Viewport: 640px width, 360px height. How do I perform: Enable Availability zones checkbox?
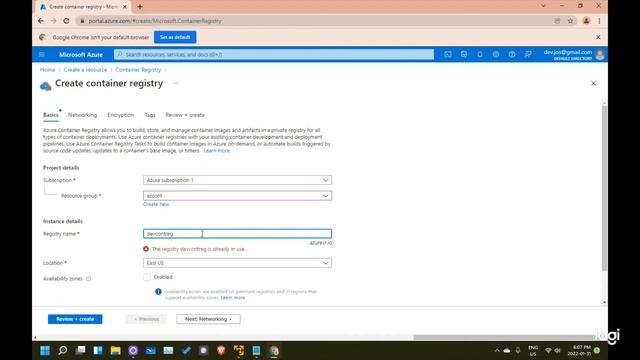pos(147,277)
